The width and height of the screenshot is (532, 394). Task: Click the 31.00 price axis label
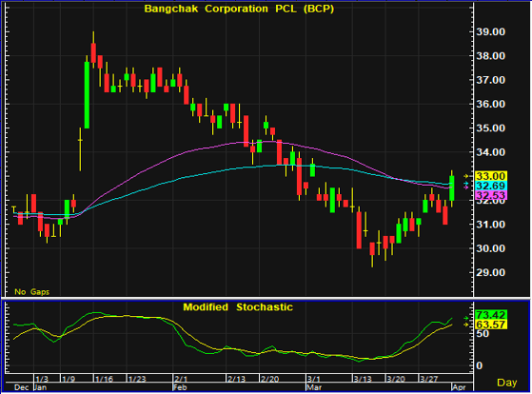491,225
